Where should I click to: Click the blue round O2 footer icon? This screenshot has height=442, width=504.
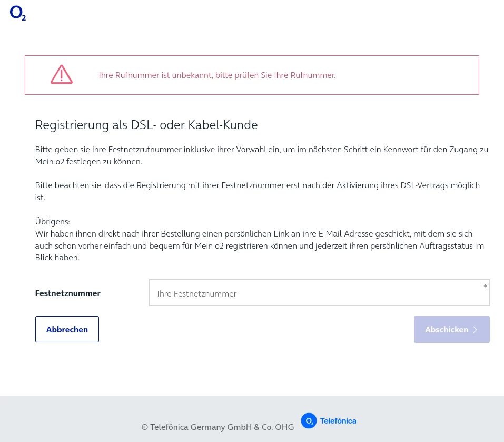tap(309, 420)
